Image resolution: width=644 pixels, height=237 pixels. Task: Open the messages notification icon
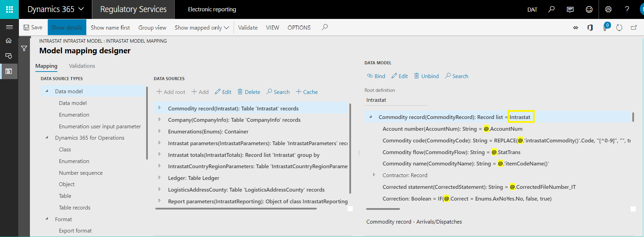(x=570, y=9)
